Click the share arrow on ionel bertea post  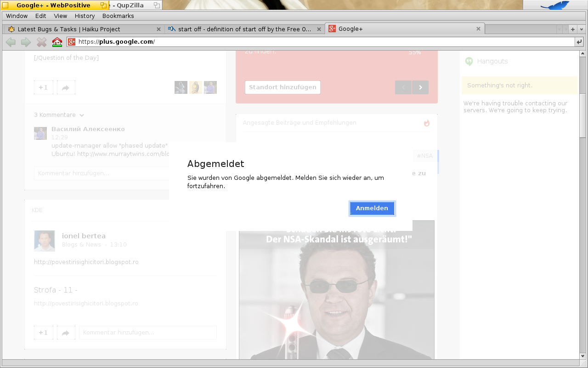pyautogui.click(x=66, y=333)
